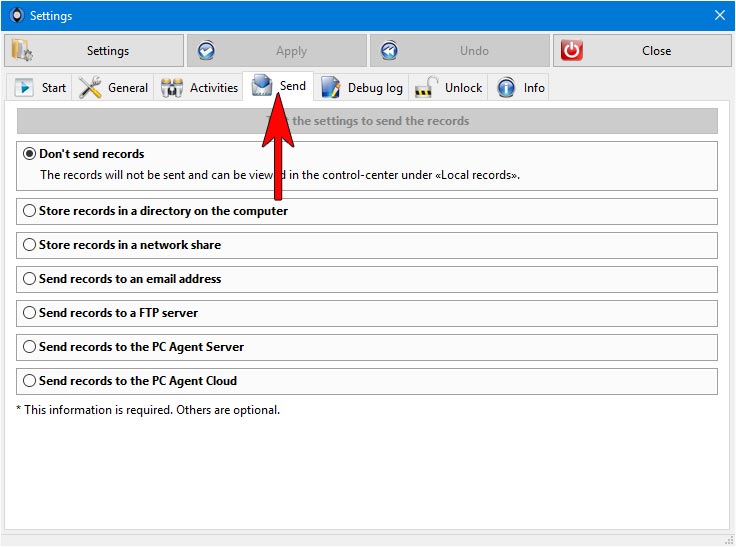Image resolution: width=736 pixels, height=547 pixels.
Task: Pick Send records to a FTP server
Action: point(30,313)
